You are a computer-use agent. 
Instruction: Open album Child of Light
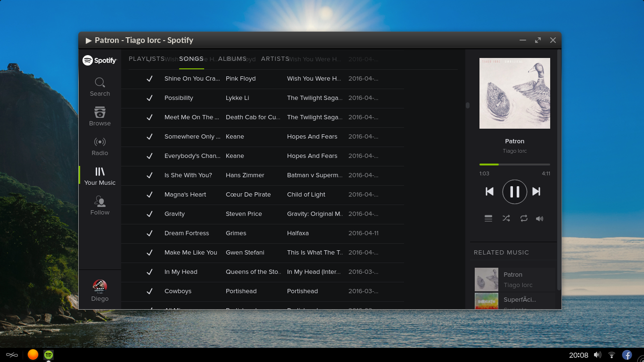pos(306,195)
